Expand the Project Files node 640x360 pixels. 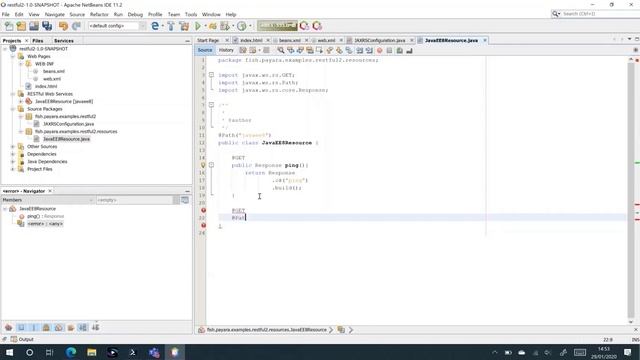[x=13, y=169]
